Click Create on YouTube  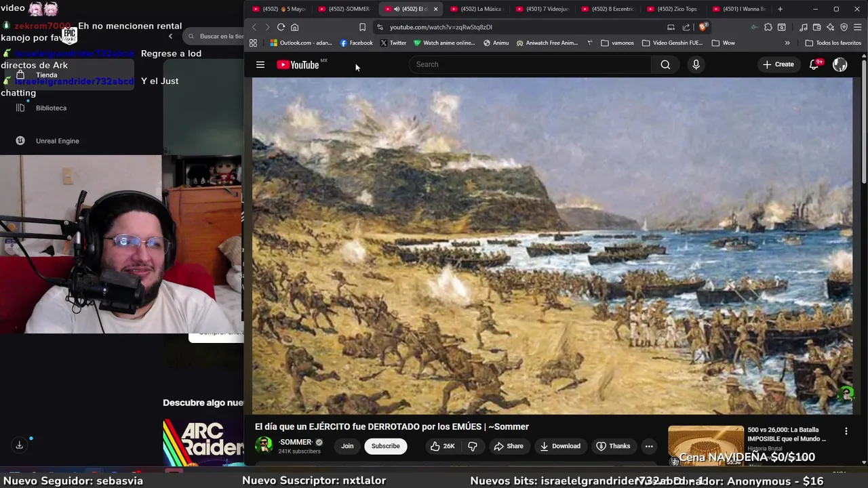[x=778, y=64]
